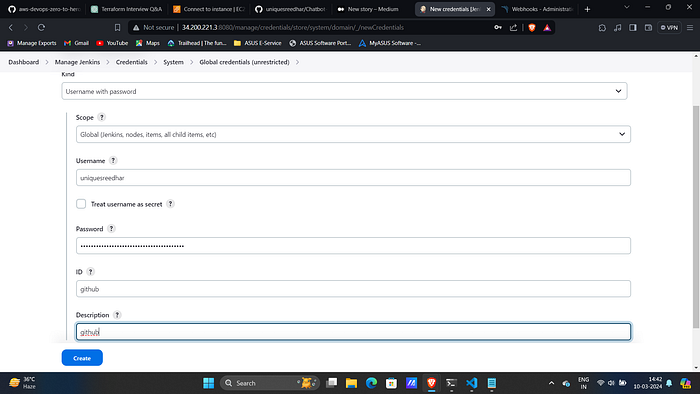
Task: Open the saved passwords key icon
Action: coord(498,28)
